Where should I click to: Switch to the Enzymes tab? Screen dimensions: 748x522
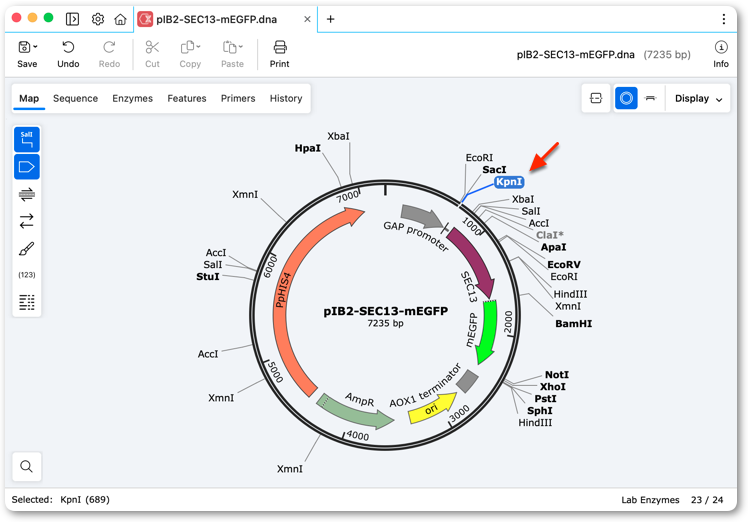(133, 98)
